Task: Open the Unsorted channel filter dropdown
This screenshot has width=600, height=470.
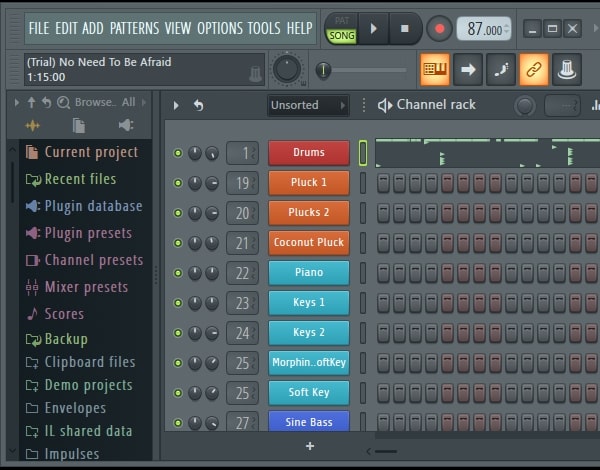Action: coord(308,105)
